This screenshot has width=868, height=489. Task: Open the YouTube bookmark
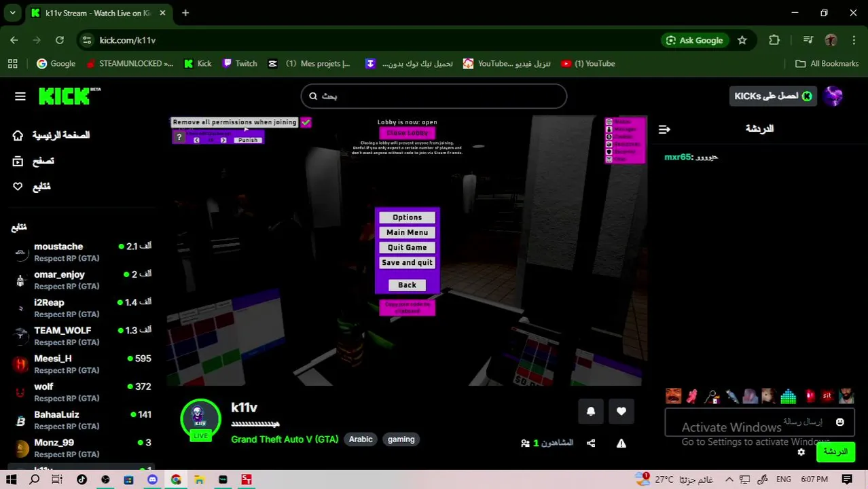(588, 64)
